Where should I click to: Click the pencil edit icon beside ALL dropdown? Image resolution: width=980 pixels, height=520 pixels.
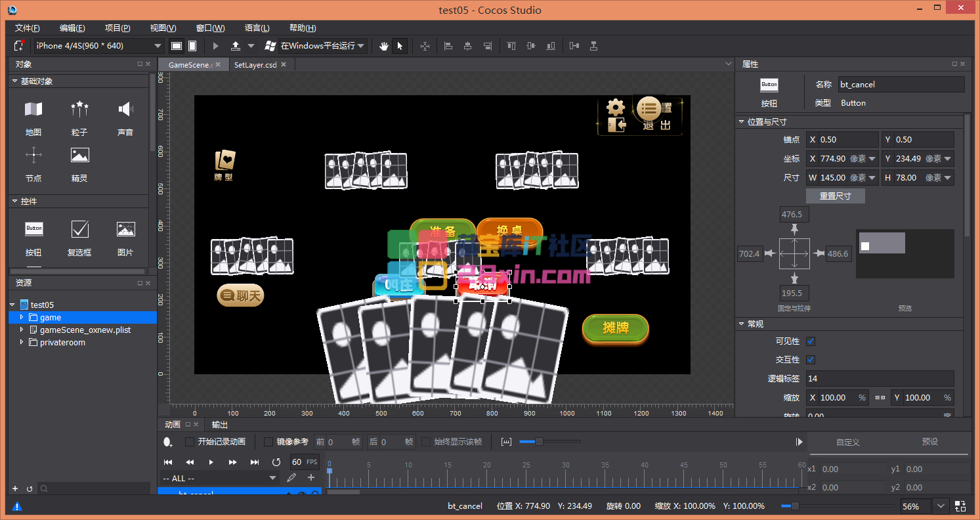click(x=291, y=478)
